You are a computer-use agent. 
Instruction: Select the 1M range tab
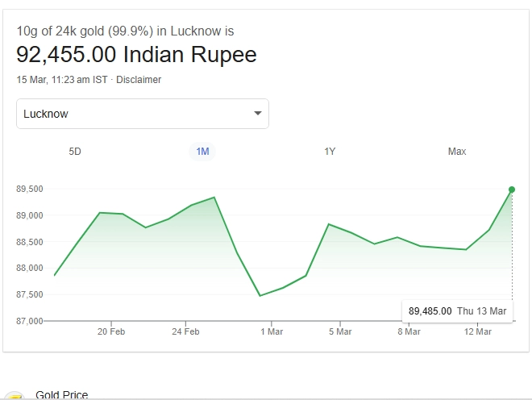tap(202, 152)
